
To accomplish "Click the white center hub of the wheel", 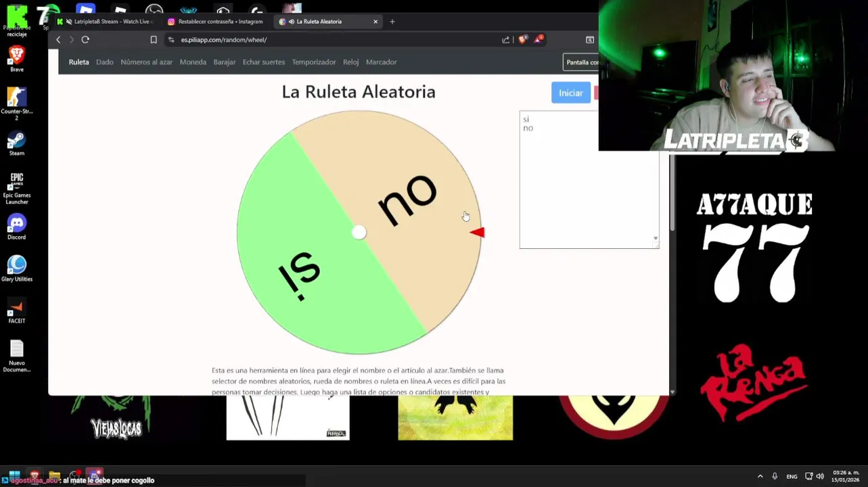I will (359, 233).
